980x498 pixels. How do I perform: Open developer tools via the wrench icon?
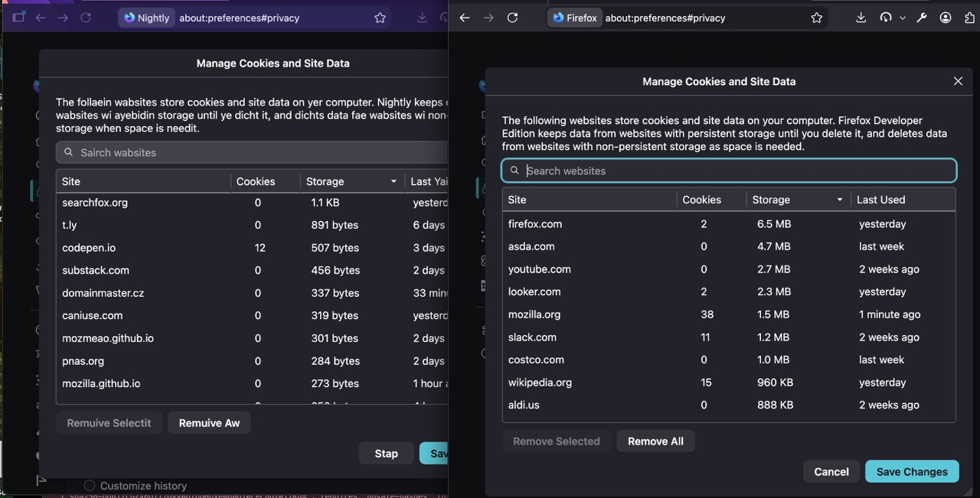pos(922,18)
